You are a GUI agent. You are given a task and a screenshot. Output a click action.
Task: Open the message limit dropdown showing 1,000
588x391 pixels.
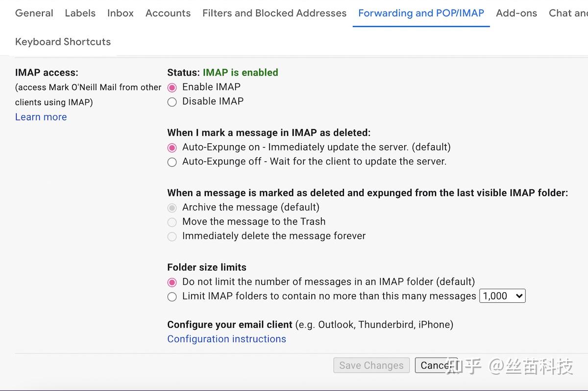pos(502,295)
